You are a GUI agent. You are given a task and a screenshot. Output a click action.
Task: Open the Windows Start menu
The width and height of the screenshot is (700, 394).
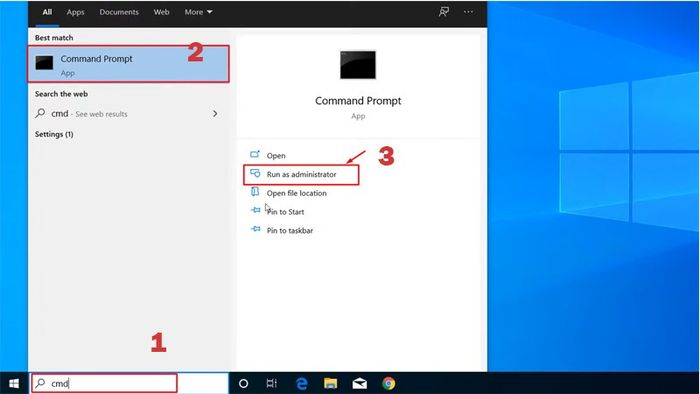[14, 383]
